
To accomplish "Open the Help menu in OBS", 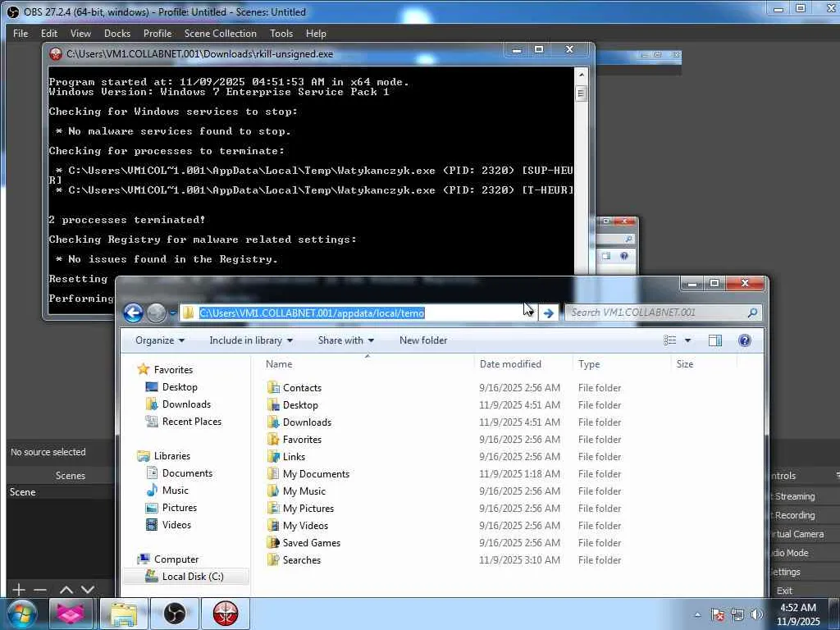I will click(316, 33).
